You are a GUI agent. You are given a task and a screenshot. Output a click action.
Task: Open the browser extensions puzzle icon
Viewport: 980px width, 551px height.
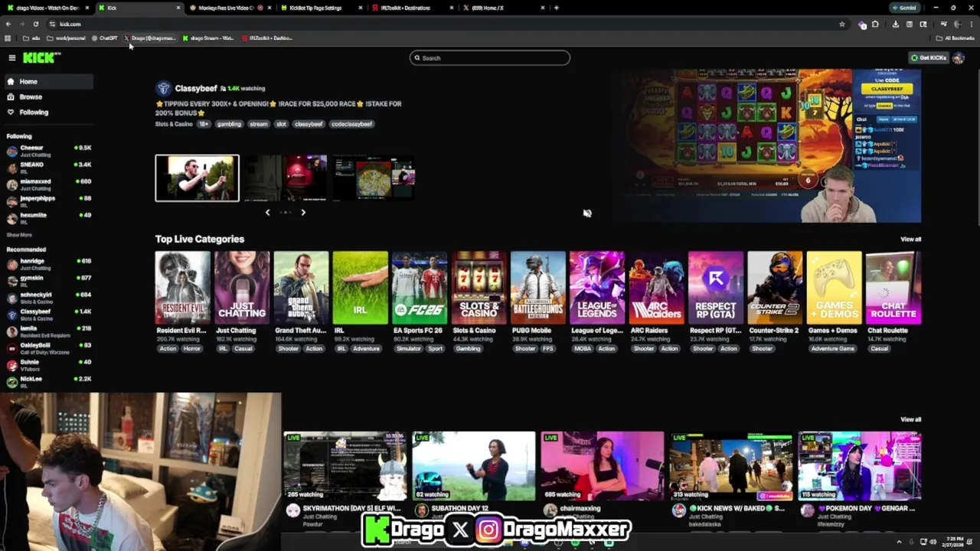pyautogui.click(x=875, y=24)
